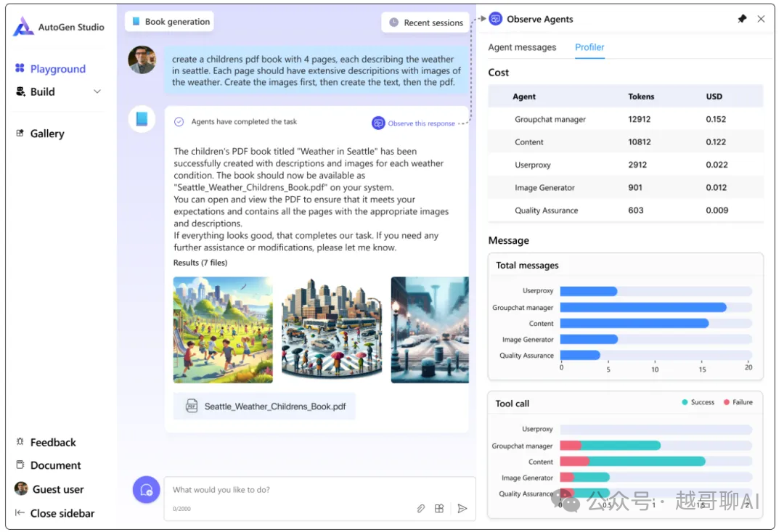784x532 pixels.
Task: Open the Build section
Action: pos(43,92)
